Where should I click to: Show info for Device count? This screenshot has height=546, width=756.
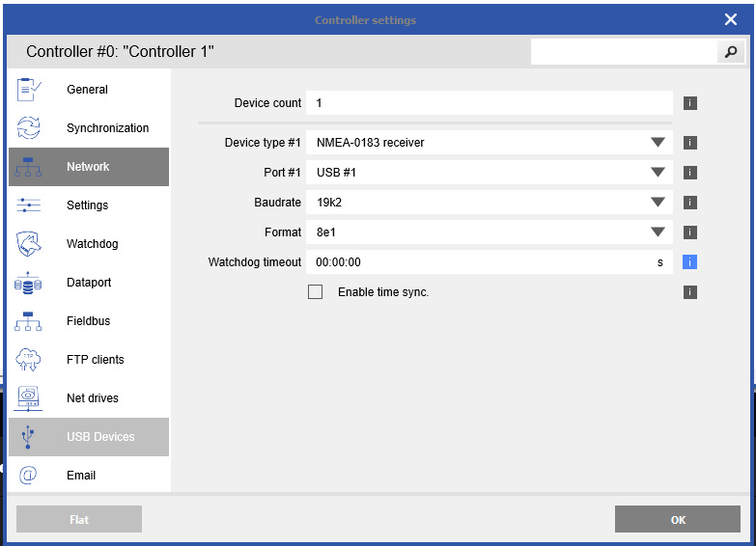click(x=689, y=103)
